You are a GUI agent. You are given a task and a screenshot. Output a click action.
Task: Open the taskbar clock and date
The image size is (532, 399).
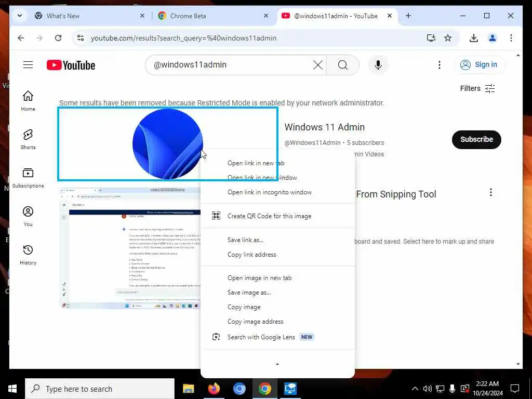pyautogui.click(x=487, y=389)
